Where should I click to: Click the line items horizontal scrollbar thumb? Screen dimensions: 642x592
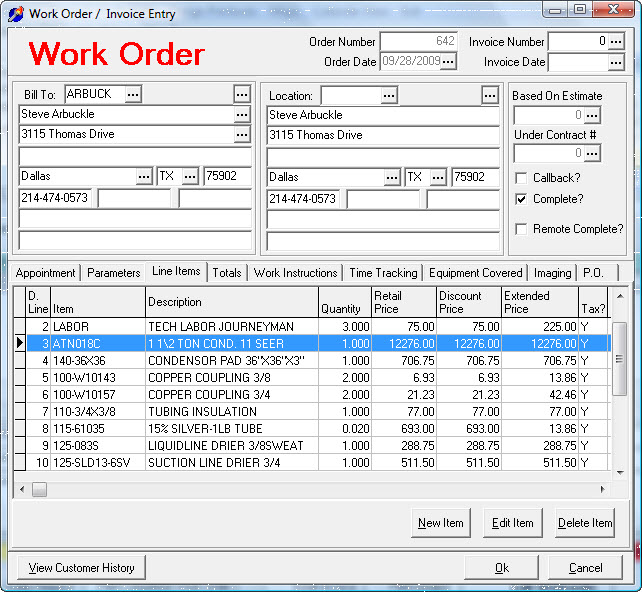point(40,489)
